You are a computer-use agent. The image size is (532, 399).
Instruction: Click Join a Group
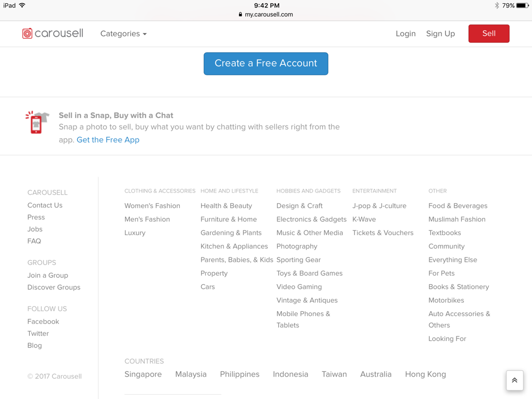48,275
